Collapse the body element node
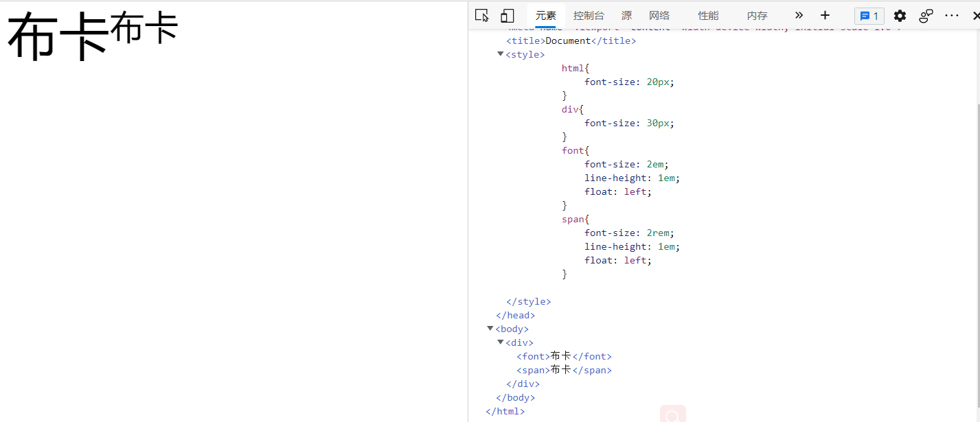This screenshot has height=422, width=980. 490,329
